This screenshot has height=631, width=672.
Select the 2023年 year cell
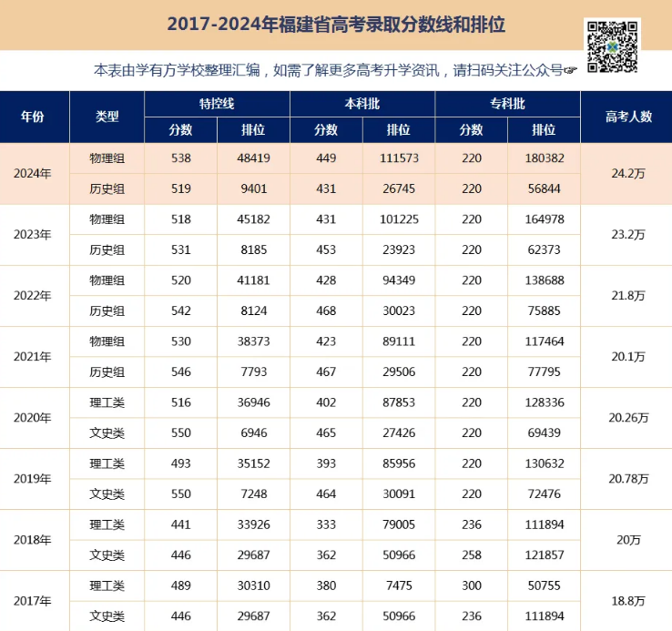pyautogui.click(x=33, y=235)
